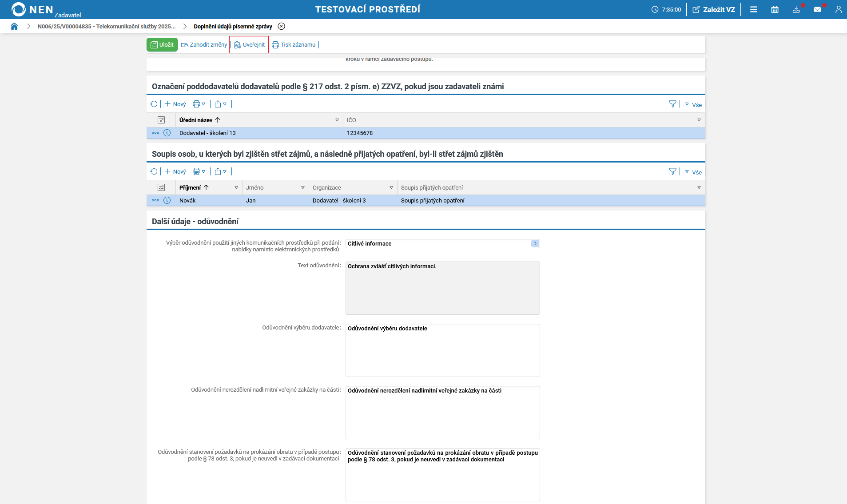This screenshot has height=504, width=847.
Task: Open filter for střet zájmů table
Action: point(673,171)
